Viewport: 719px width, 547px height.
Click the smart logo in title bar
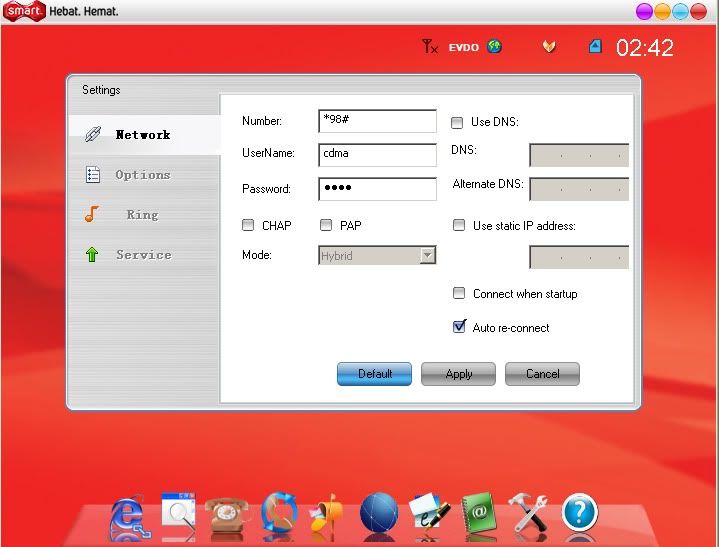[x=24, y=11]
